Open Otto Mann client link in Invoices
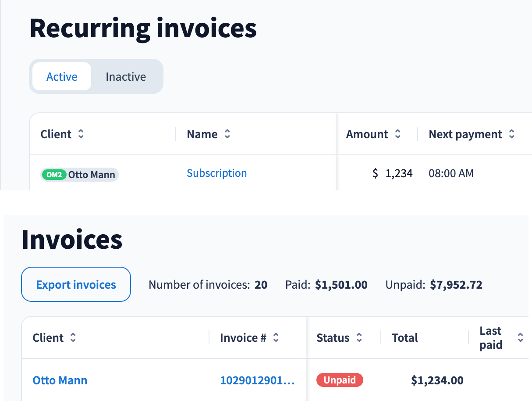Image resolution: width=532 pixels, height=401 pixels. click(60, 380)
